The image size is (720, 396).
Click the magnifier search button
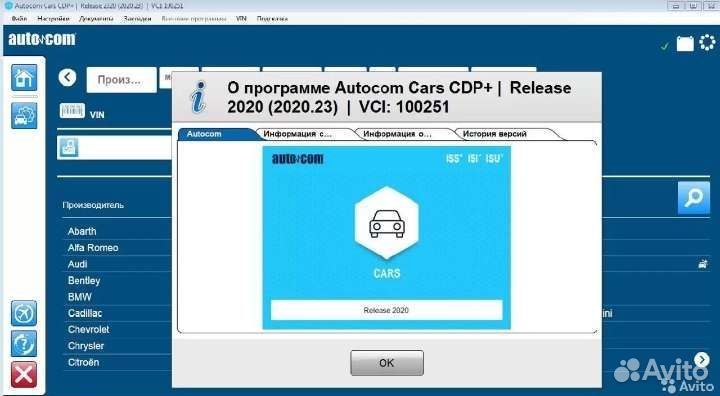(694, 198)
